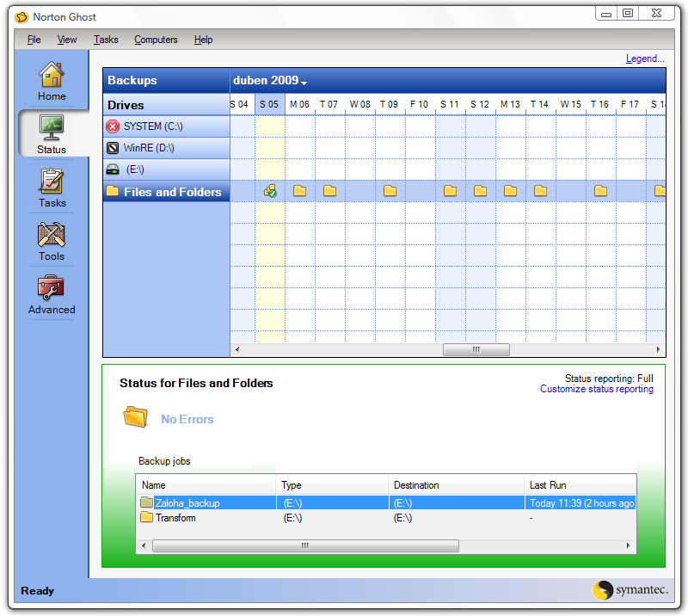Click the backup jobs scrollbar thumb

point(306,545)
